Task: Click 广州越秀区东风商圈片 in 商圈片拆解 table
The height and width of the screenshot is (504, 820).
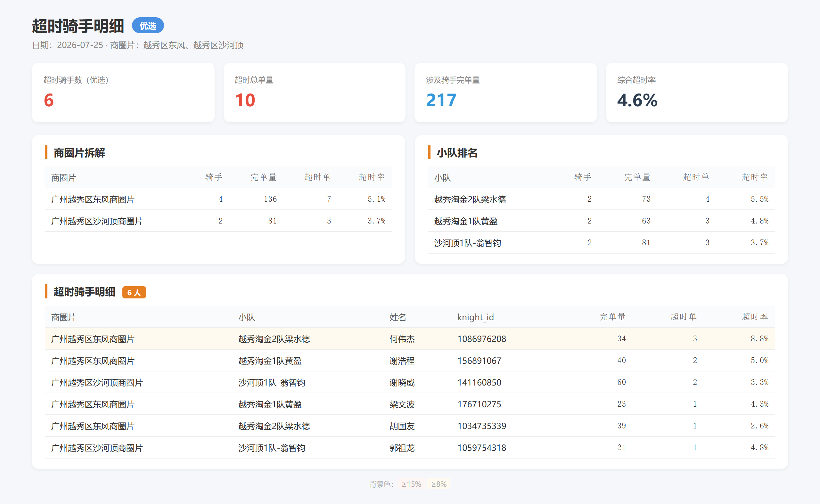Action: 93,199
